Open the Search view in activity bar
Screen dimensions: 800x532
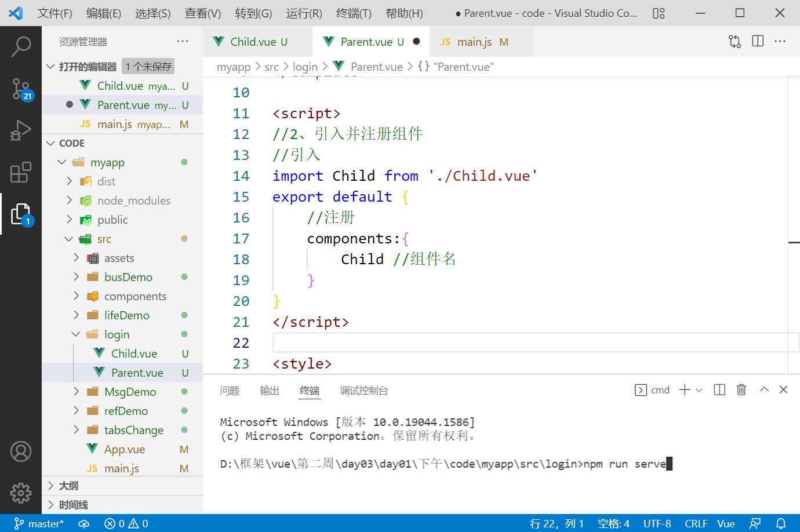(x=21, y=47)
